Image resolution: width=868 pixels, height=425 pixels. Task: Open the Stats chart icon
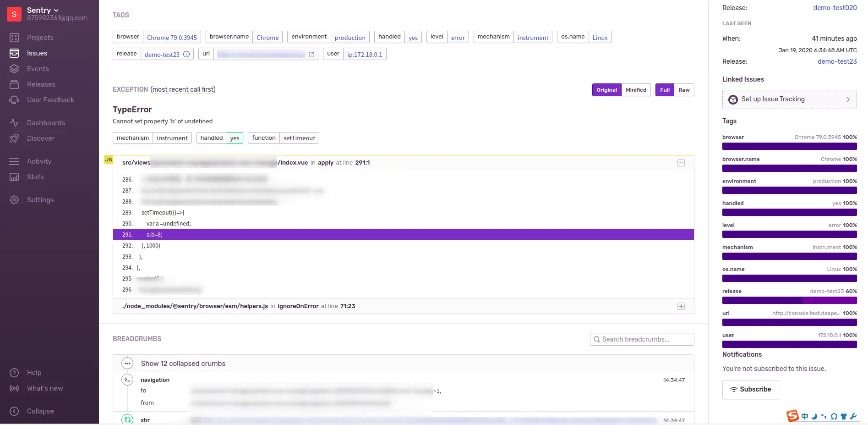click(14, 177)
